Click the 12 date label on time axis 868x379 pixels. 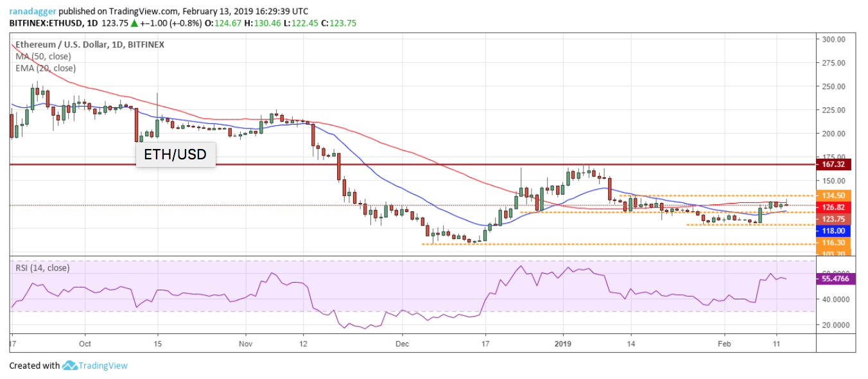coord(303,344)
